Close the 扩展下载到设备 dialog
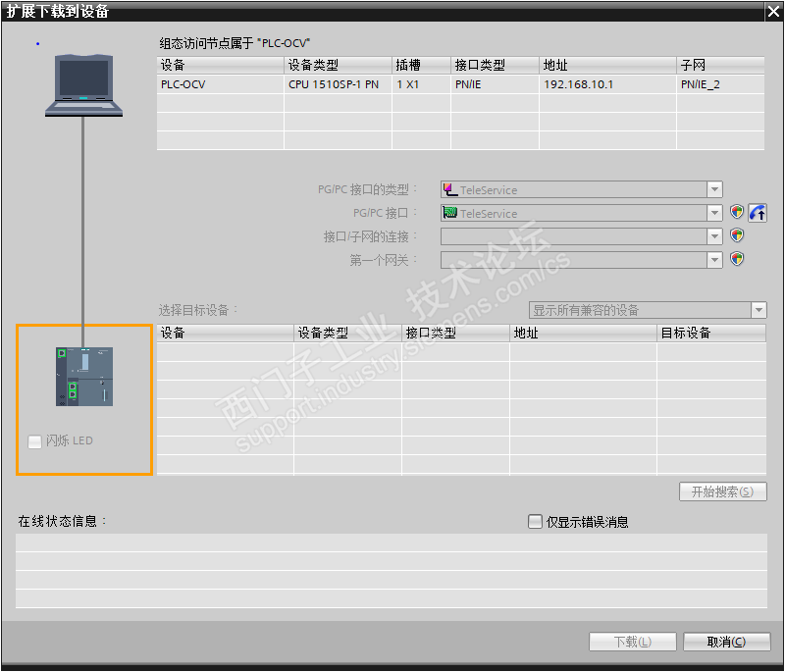 [x=774, y=11]
